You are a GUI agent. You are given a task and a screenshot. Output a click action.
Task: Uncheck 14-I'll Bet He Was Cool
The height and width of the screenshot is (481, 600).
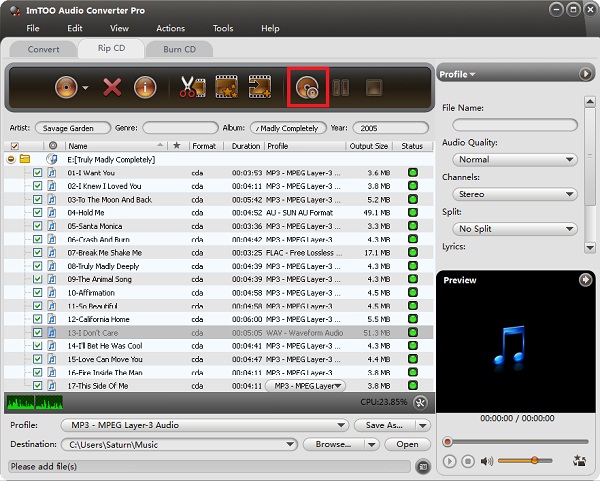pyautogui.click(x=37, y=346)
